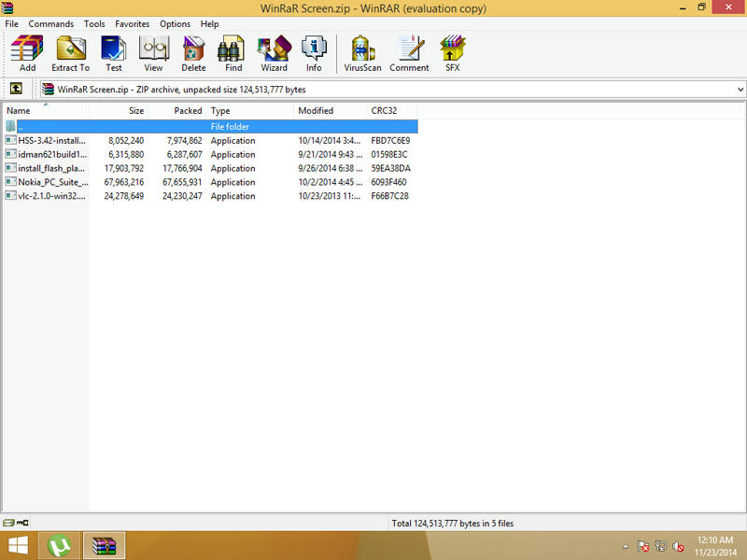Open the Find binoculars tool
747x560 pixels.
tap(233, 53)
